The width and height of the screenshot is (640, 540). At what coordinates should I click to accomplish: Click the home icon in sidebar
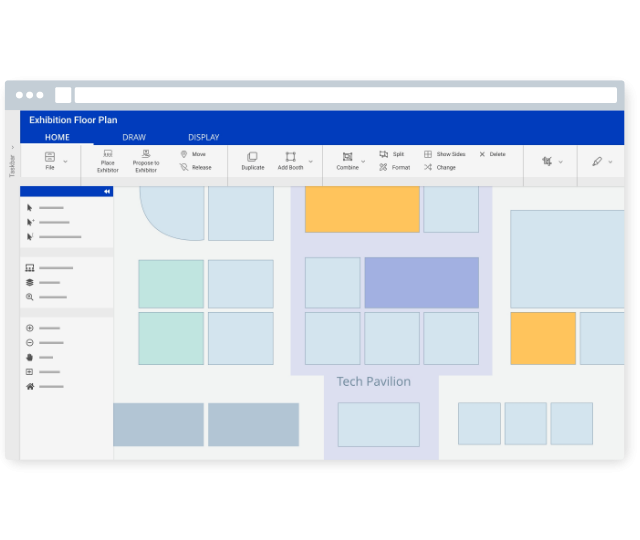click(x=30, y=386)
